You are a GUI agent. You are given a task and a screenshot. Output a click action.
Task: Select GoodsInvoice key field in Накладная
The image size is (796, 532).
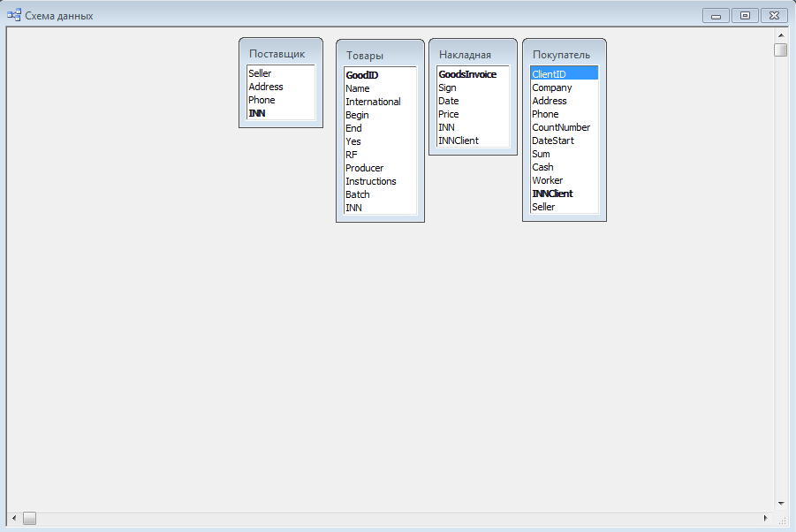point(474,74)
